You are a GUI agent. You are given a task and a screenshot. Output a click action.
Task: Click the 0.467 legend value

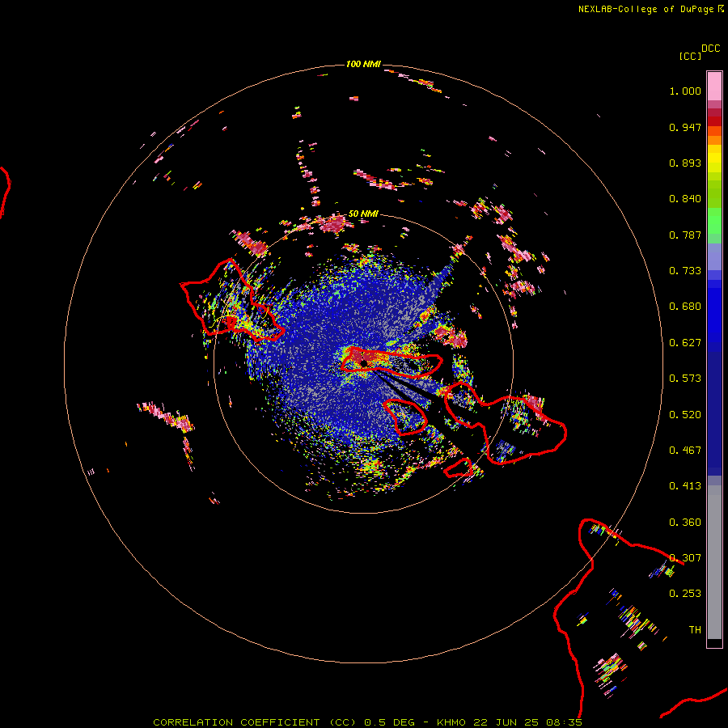(685, 451)
